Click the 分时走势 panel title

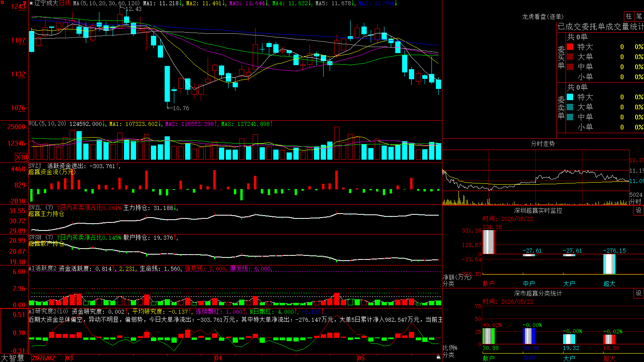tap(543, 144)
